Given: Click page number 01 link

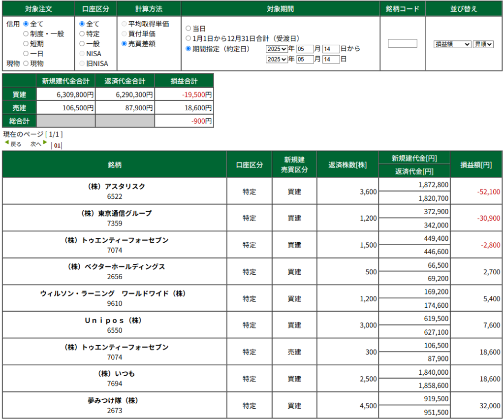Looking at the screenshot, I should coord(57,145).
